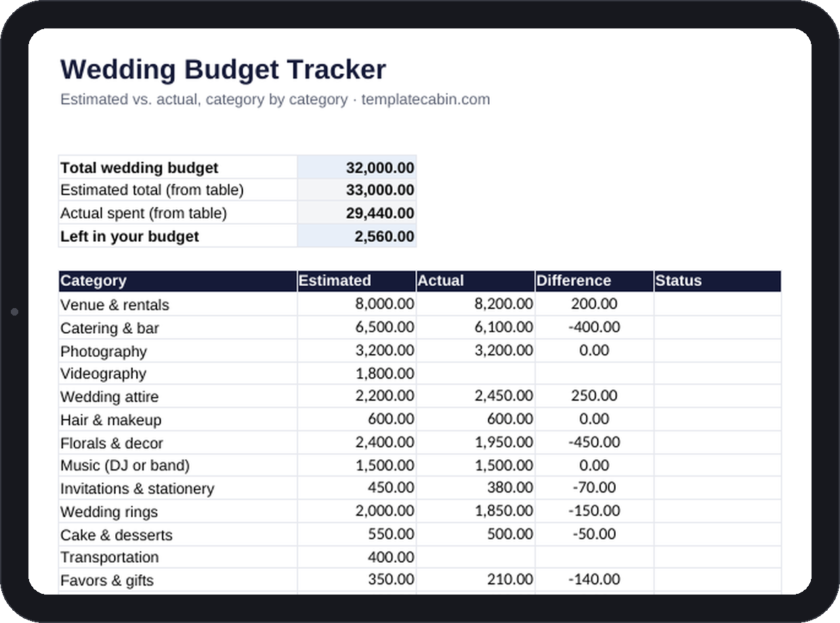Click Venue & rentals actual 8,200.00

tap(476, 304)
